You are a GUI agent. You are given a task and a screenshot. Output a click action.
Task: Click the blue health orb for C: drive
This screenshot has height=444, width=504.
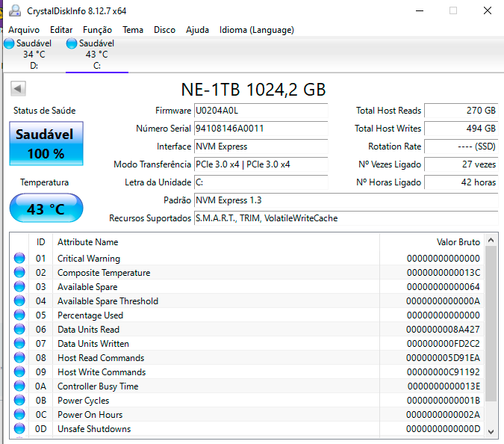coord(72,43)
